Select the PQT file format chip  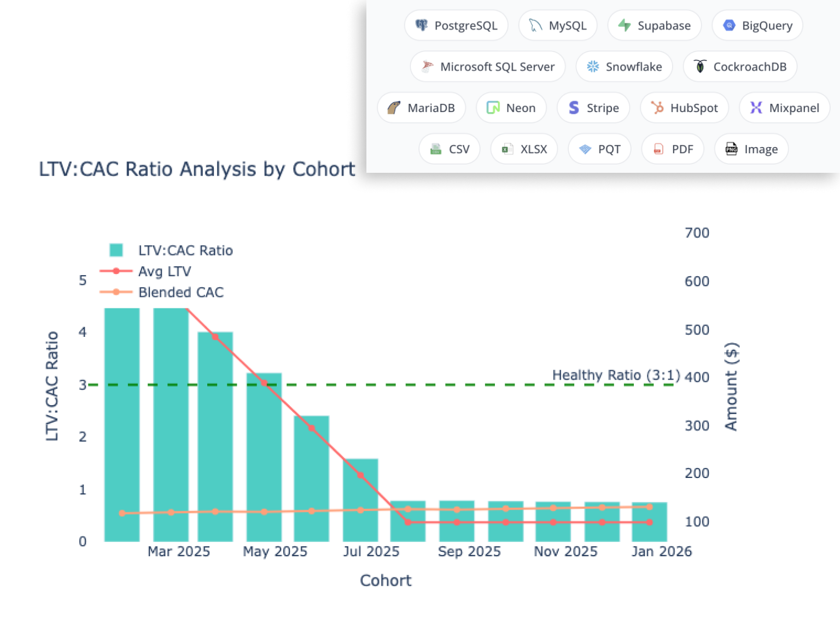(599, 149)
